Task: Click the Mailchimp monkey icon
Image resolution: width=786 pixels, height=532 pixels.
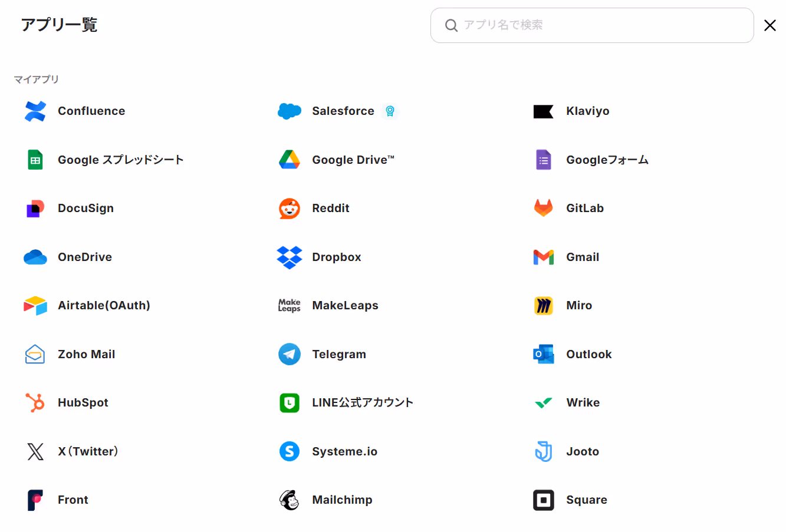Action: tap(290, 500)
